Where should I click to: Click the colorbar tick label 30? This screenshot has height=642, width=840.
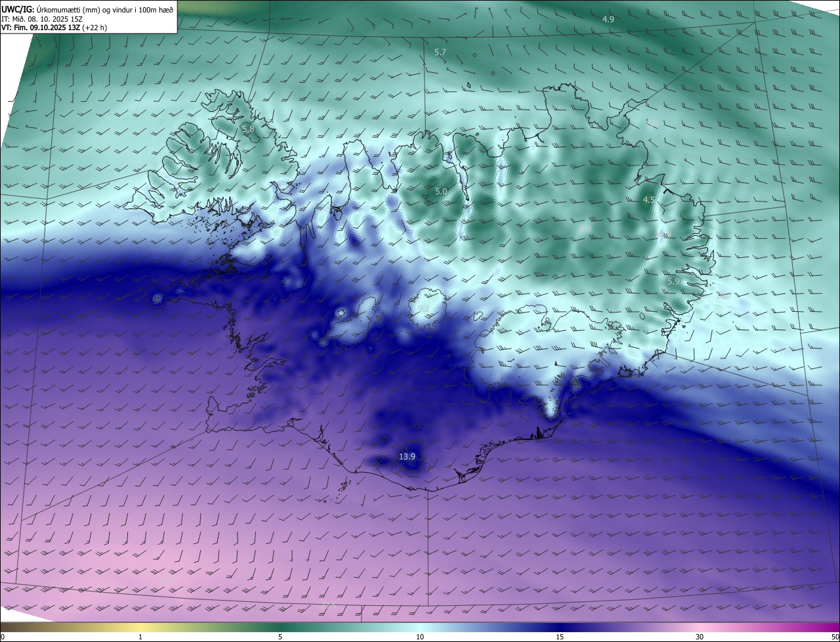click(700, 637)
